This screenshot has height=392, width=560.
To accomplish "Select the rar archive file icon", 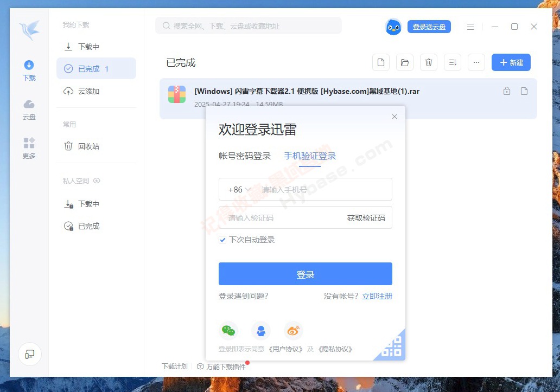I will point(177,94).
